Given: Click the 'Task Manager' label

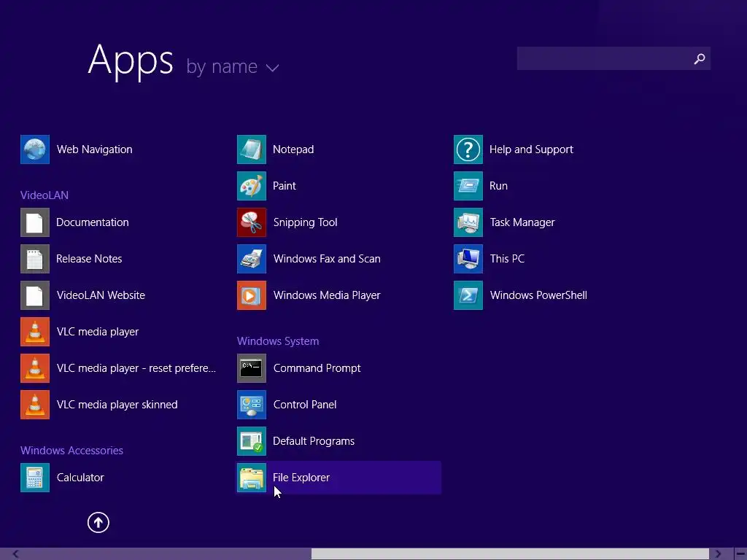Looking at the screenshot, I should coord(522,222).
